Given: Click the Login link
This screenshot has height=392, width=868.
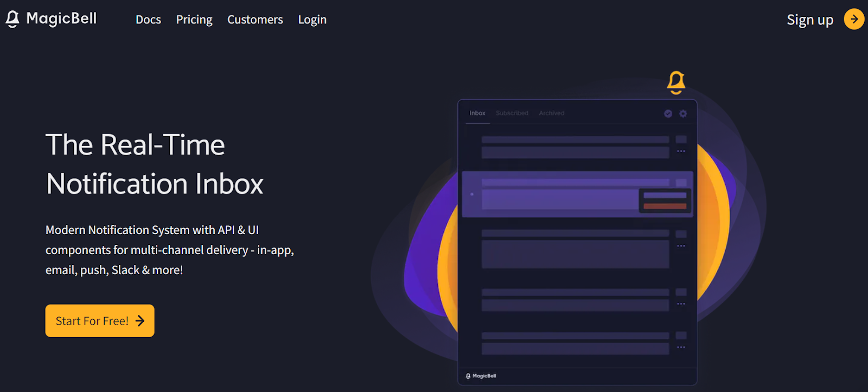Looking at the screenshot, I should [x=312, y=20].
